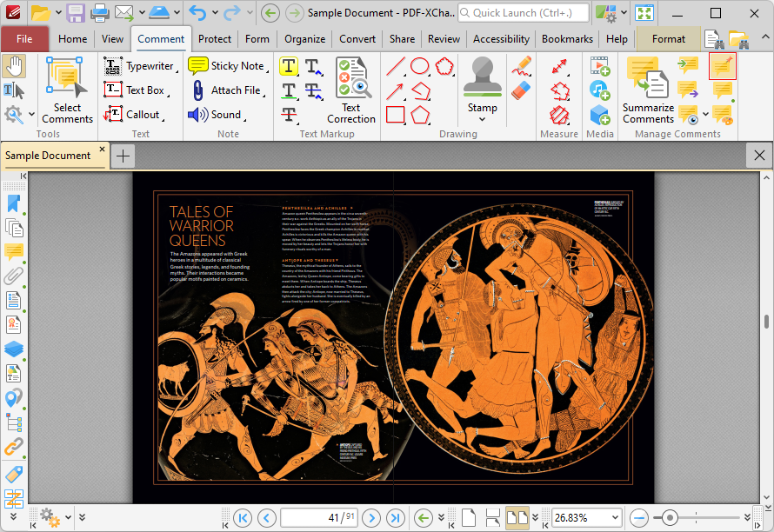Select the Callout tool
The image size is (774, 532).
[134, 115]
